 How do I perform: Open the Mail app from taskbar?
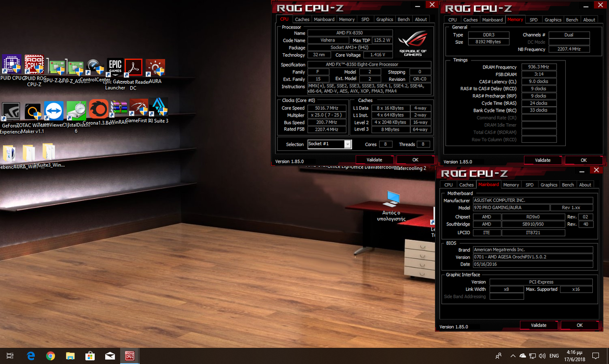pos(110,356)
